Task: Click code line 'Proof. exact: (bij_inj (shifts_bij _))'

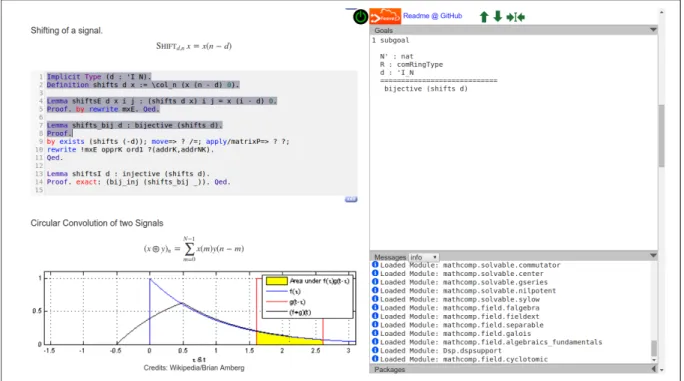Action: [x=139, y=182]
